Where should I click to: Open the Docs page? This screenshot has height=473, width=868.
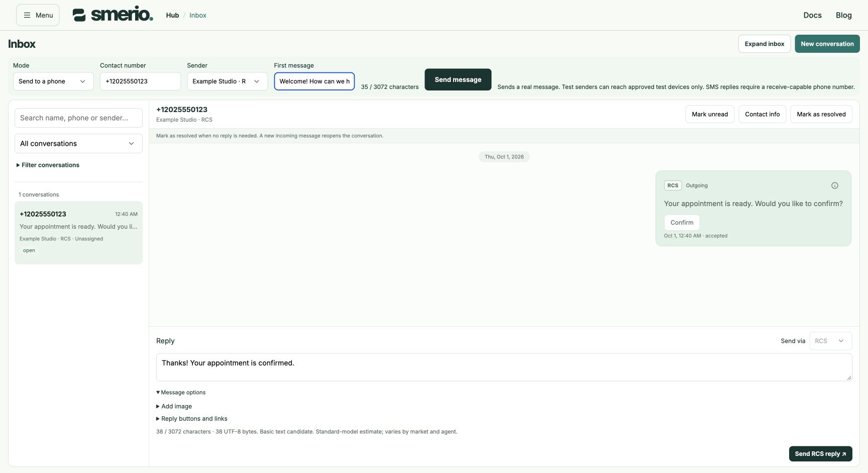(x=812, y=15)
